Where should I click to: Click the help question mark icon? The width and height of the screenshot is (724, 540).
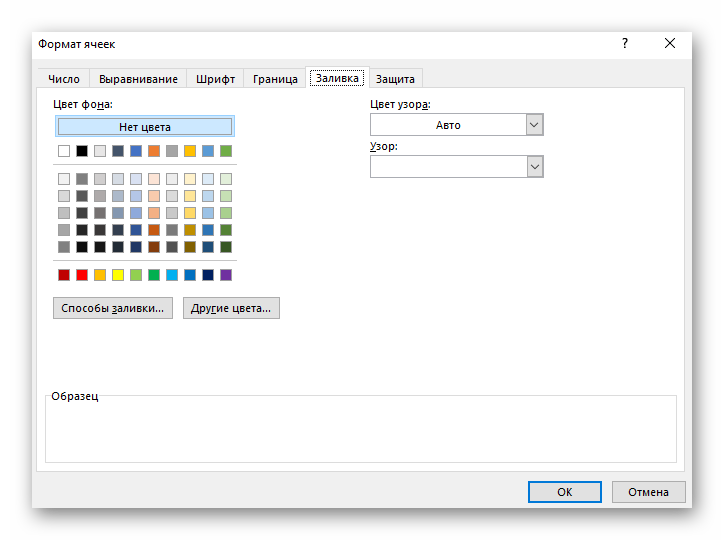pyautogui.click(x=625, y=43)
